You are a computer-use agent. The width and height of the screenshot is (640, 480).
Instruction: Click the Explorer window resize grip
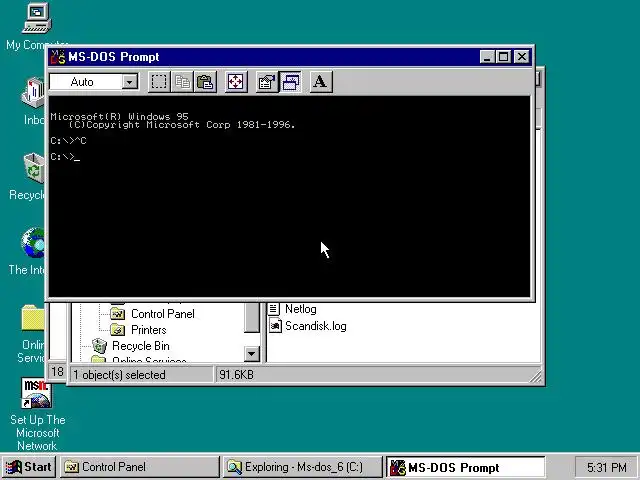tap(536, 376)
